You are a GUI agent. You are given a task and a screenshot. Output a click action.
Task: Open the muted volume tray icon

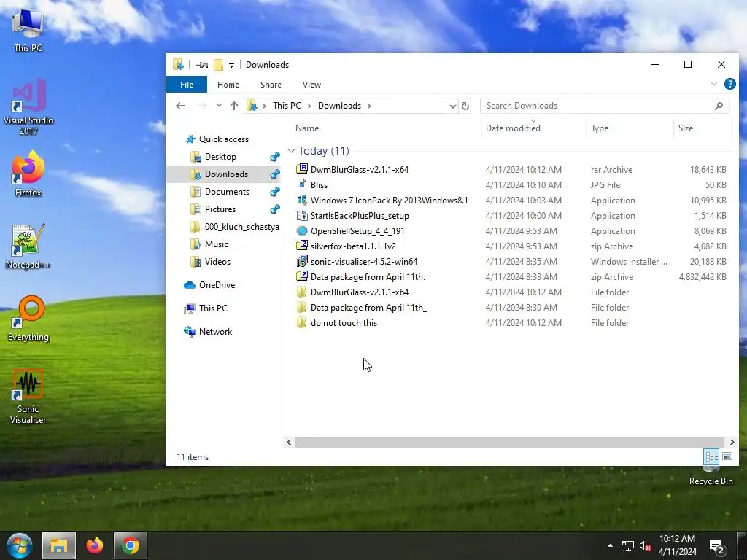[645, 545]
